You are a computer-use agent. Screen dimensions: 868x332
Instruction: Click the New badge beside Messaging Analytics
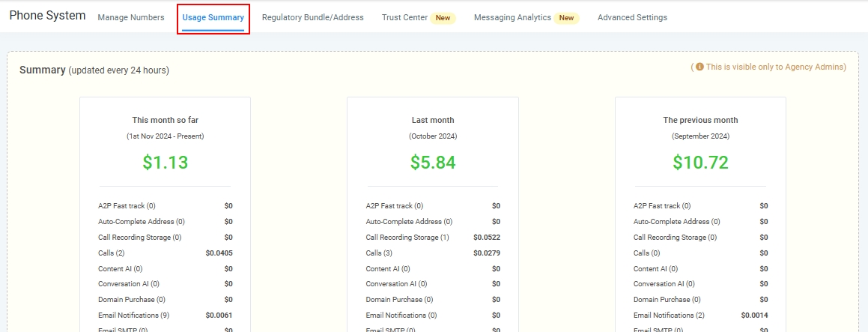[567, 18]
